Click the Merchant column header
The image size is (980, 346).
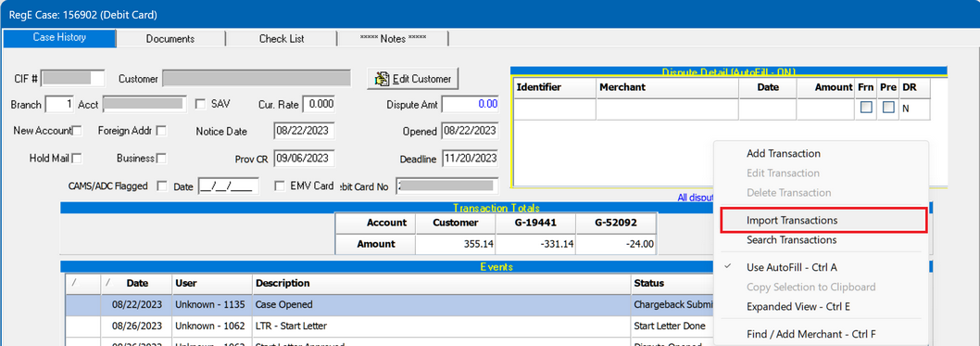[x=668, y=87]
